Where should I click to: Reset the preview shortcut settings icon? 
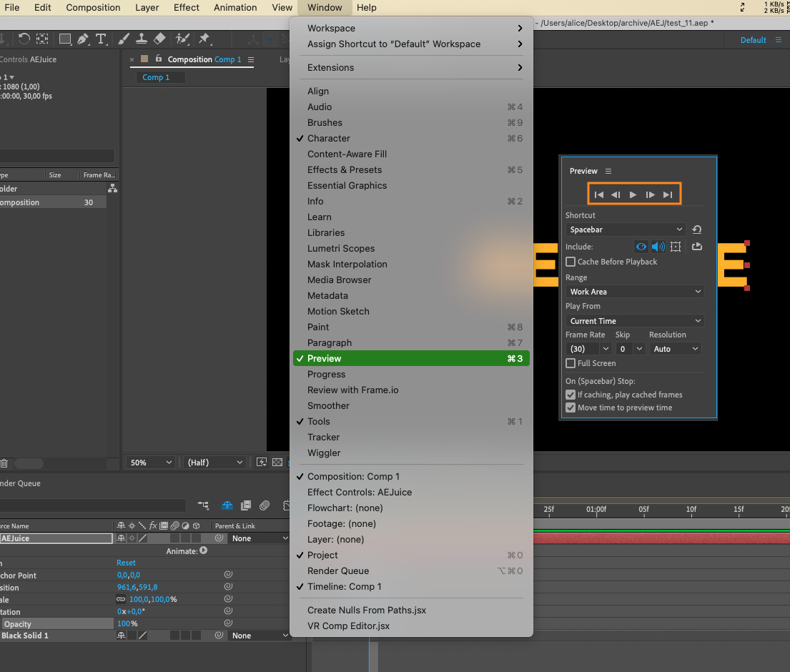(697, 229)
